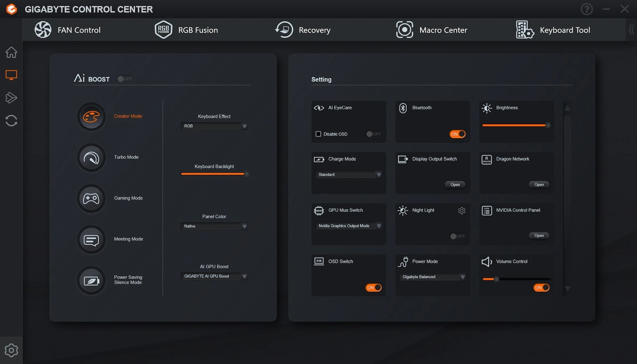Open the monitor sidebar icon
Viewport: 637px width, 364px height.
coord(11,75)
